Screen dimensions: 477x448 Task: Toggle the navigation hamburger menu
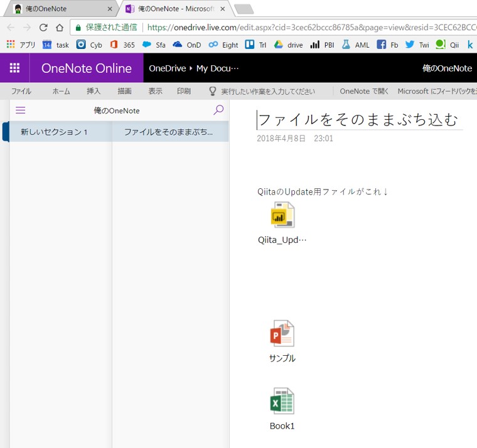tap(20, 110)
